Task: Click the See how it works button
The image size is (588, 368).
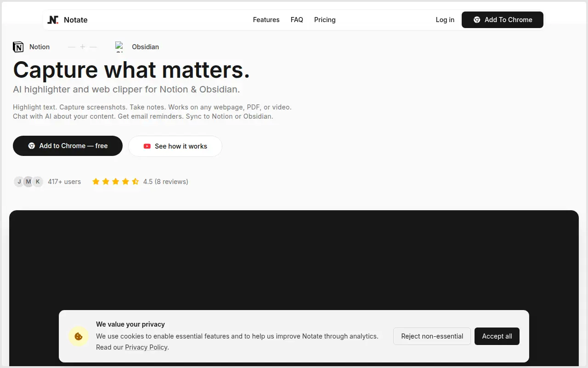Action: click(x=175, y=146)
